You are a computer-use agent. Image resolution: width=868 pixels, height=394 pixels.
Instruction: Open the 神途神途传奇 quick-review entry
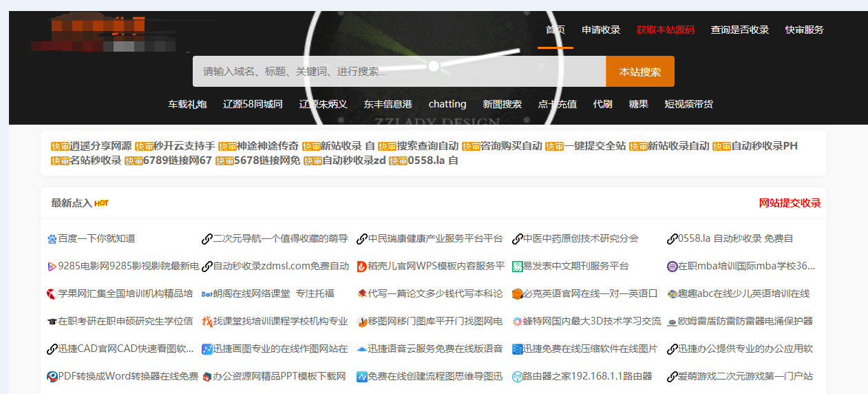tap(268, 146)
